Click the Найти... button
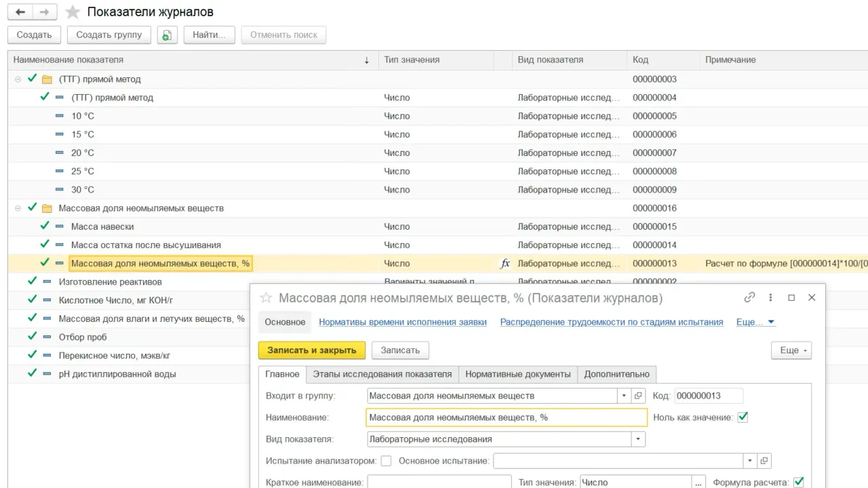This screenshot has height=488, width=868. coord(209,35)
